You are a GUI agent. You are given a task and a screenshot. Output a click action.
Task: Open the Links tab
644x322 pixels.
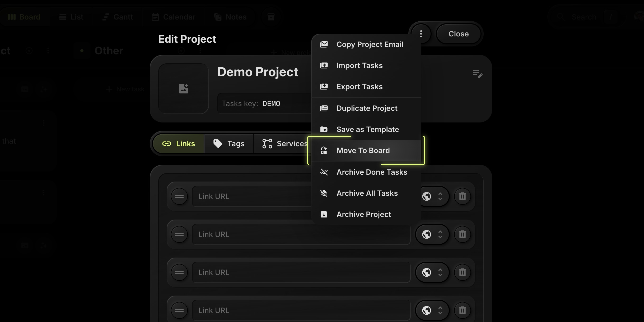click(179, 144)
